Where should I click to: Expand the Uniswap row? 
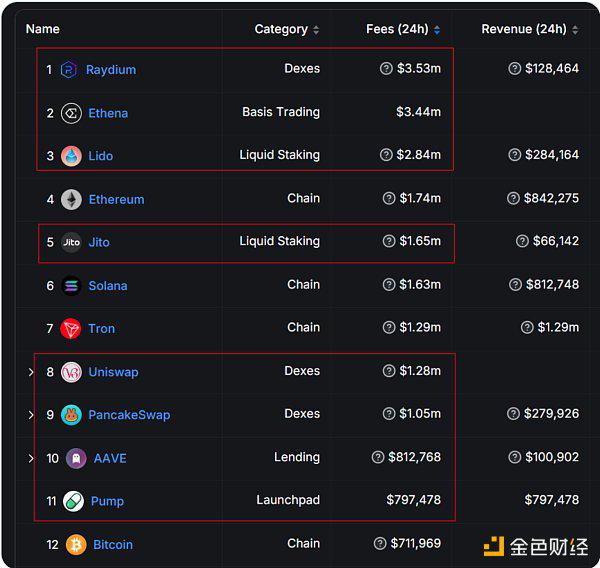tap(31, 372)
